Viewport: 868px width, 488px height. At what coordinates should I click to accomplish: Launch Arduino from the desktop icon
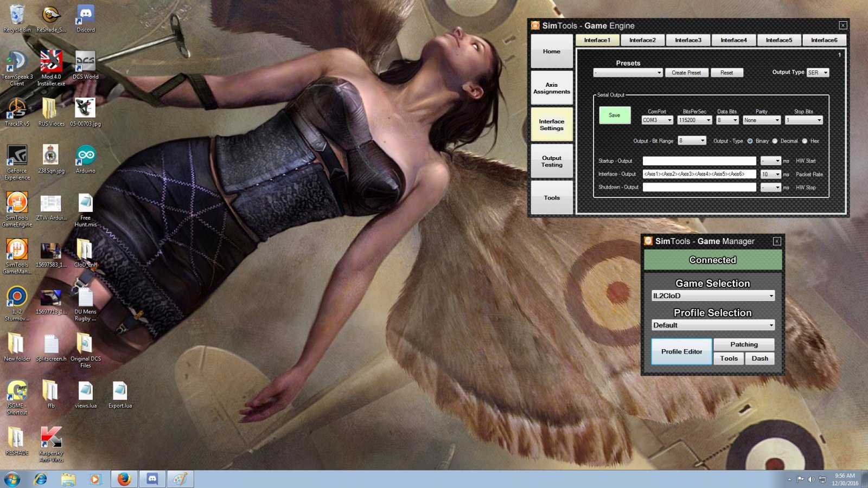[x=86, y=159]
